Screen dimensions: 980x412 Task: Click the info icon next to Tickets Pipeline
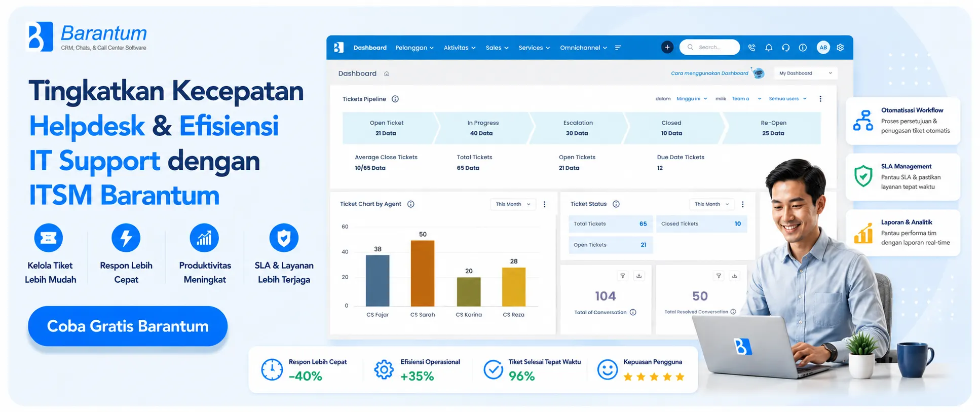395,99
